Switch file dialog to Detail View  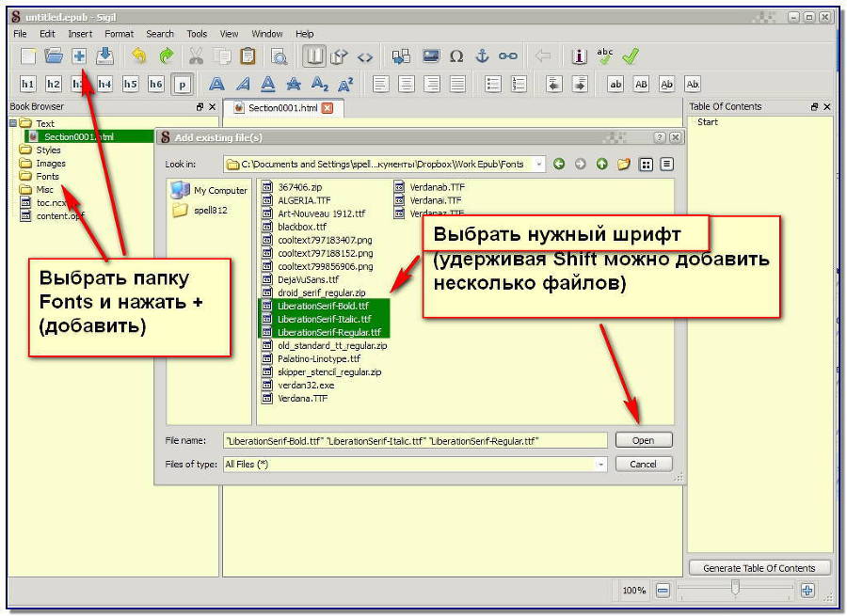[666, 164]
